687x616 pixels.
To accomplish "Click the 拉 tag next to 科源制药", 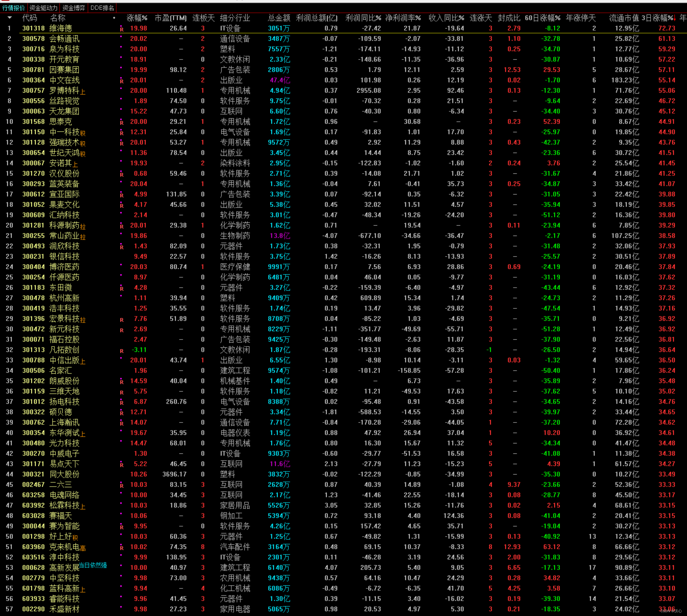I will click(x=83, y=227).
